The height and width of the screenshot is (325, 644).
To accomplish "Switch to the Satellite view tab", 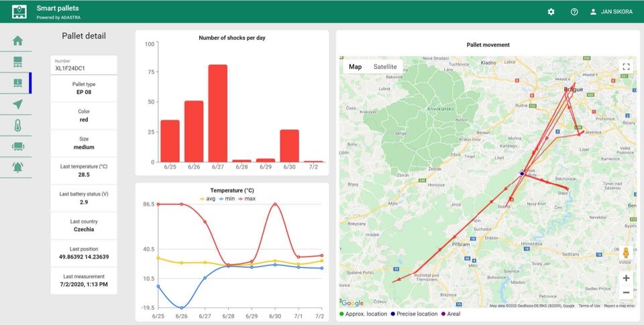I will coord(385,66).
